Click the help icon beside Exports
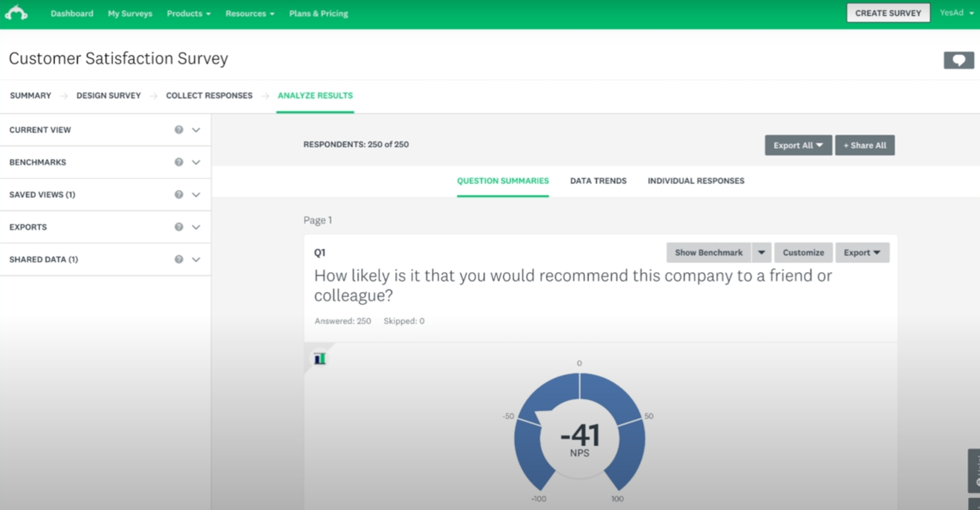Screen dimensions: 980x510 coord(179,227)
